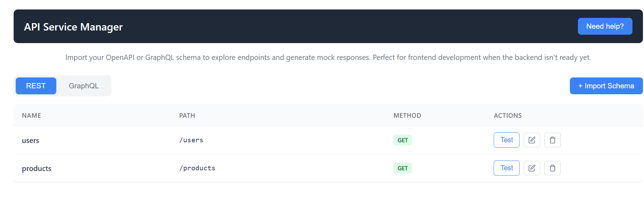Open the GraphQL tab
The width and height of the screenshot is (644, 198).
(84, 86)
